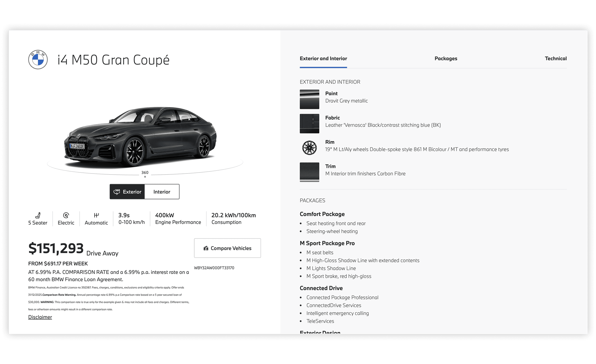Click 20.2 kWh/100km Consumption spec
Viewport: 596px width, 364px height.
pyautogui.click(x=234, y=218)
